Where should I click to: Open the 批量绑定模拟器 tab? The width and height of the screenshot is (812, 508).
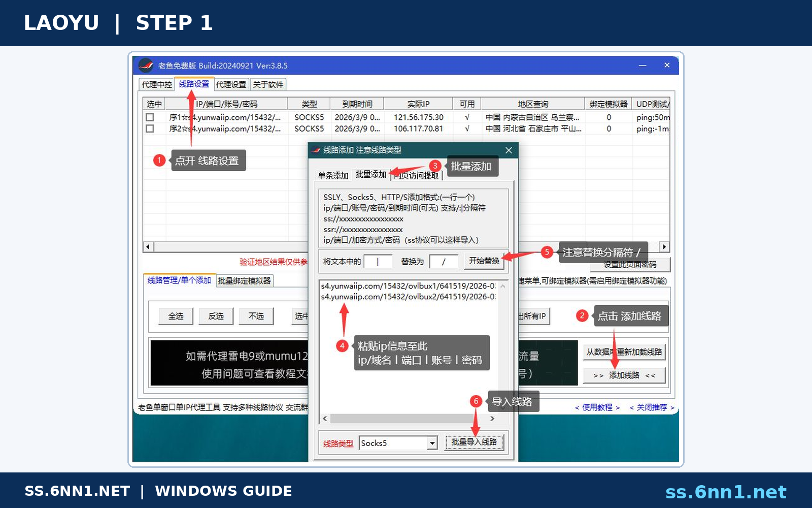[245, 280]
